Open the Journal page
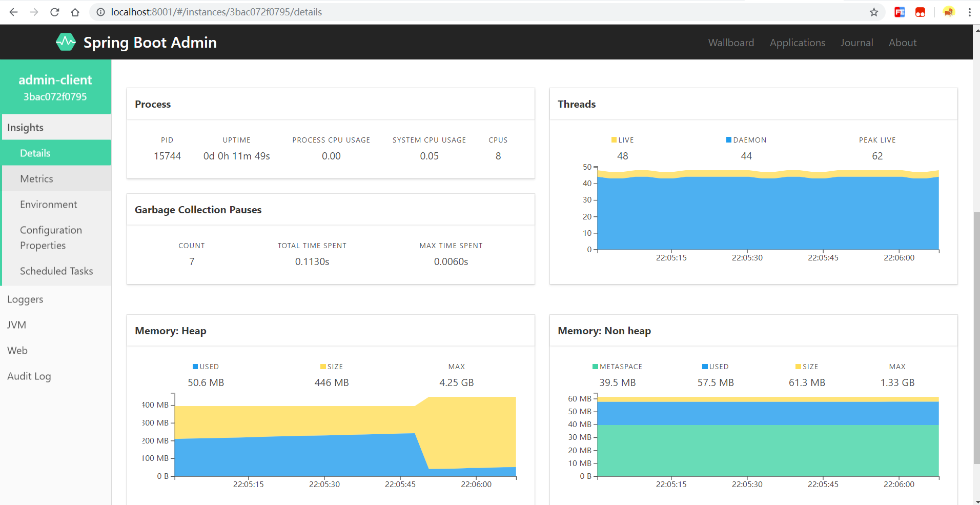This screenshot has height=505, width=980. pos(856,43)
